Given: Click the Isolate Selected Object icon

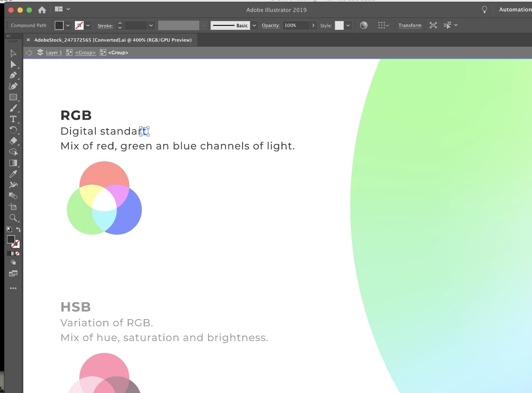Looking at the screenshot, I should pos(433,25).
